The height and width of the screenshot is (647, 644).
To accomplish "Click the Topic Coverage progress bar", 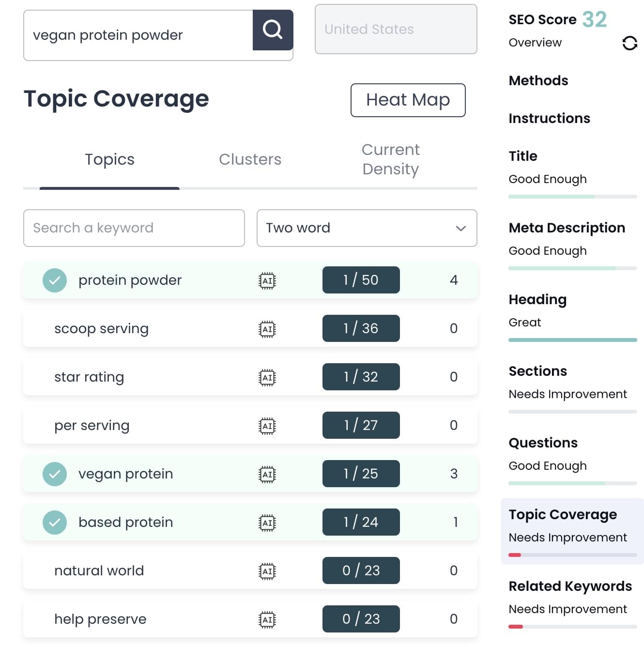I will coord(572,555).
